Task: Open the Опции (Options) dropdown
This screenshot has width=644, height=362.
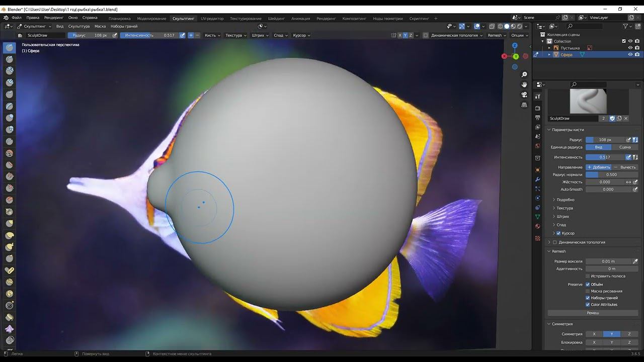Action: pos(519,35)
